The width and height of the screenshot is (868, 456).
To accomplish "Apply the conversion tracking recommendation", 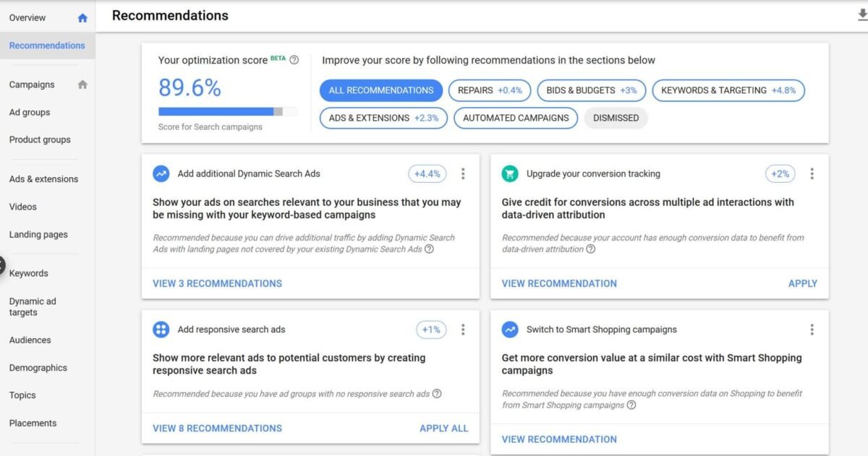I will pyautogui.click(x=803, y=283).
